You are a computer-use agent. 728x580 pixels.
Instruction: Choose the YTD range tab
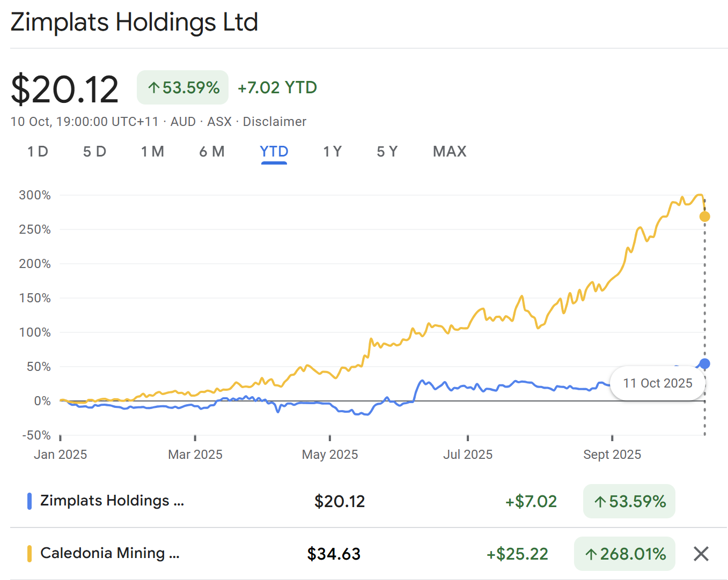[x=274, y=152]
